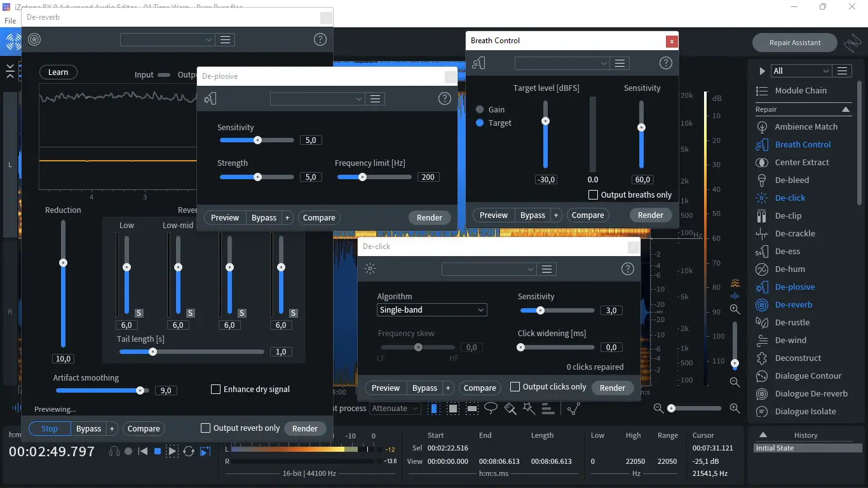
Task: Click Compare in the Breath Control window
Action: 588,215
